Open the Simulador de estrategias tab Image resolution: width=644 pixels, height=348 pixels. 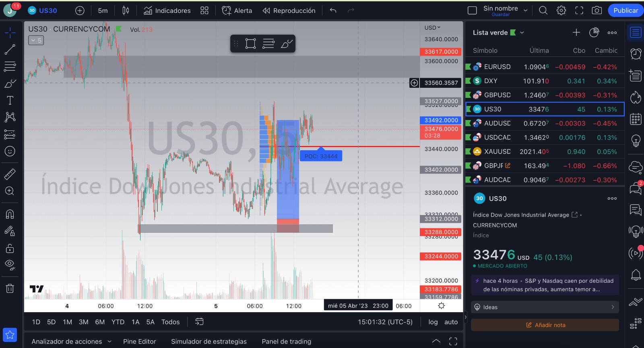209,342
